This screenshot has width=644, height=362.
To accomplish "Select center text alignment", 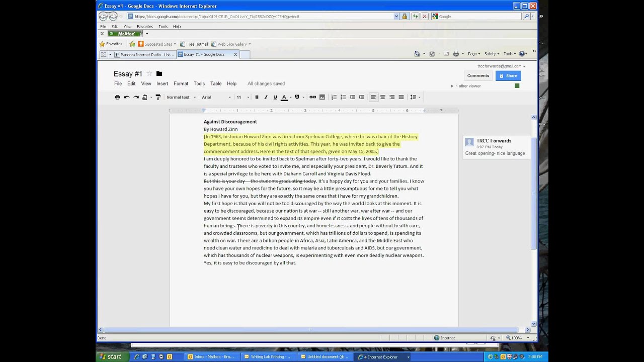I will [x=382, y=97].
